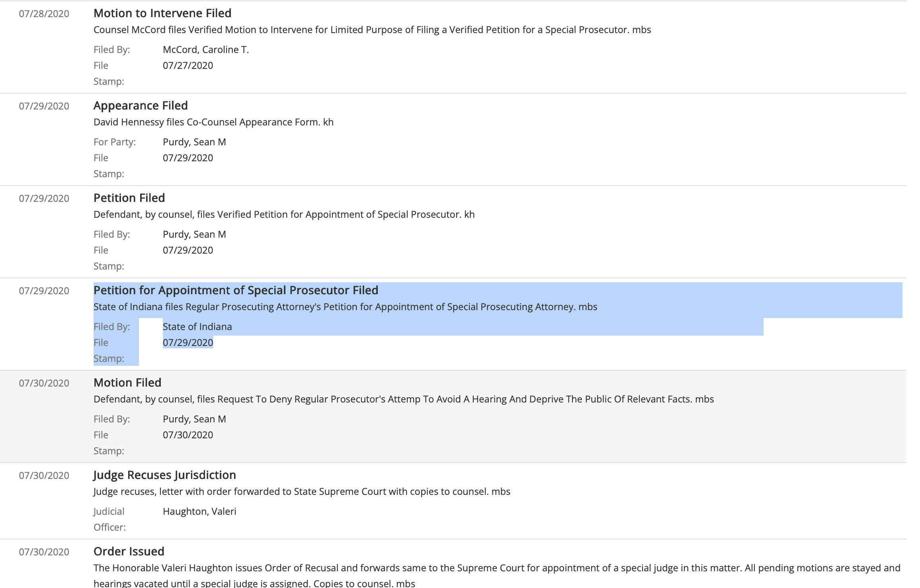The image size is (920, 588).
Task: Click the 'Motion to Intervene Filed' heading
Action: point(162,13)
